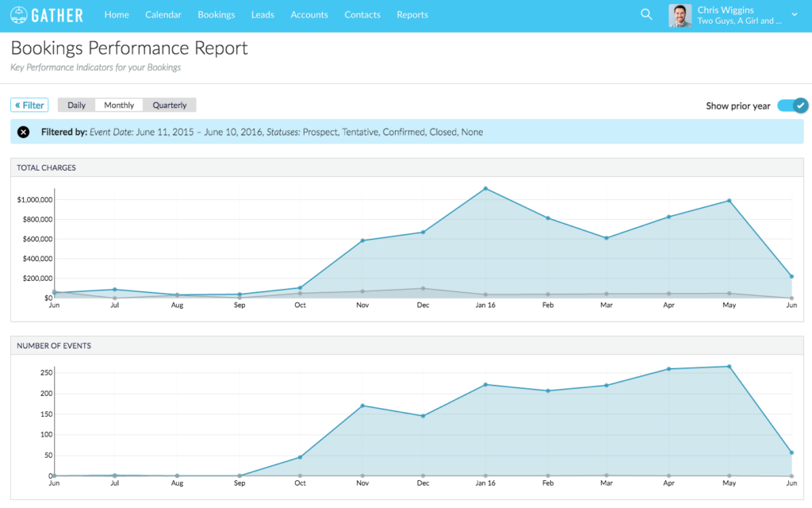Image resolution: width=812 pixels, height=508 pixels.
Task: Open the Reports menu
Action: [x=412, y=15]
